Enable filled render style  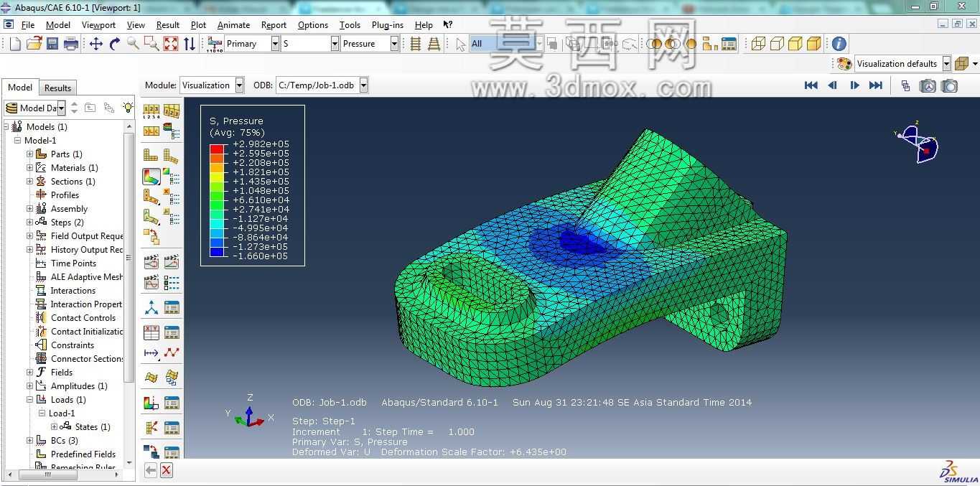click(x=795, y=44)
